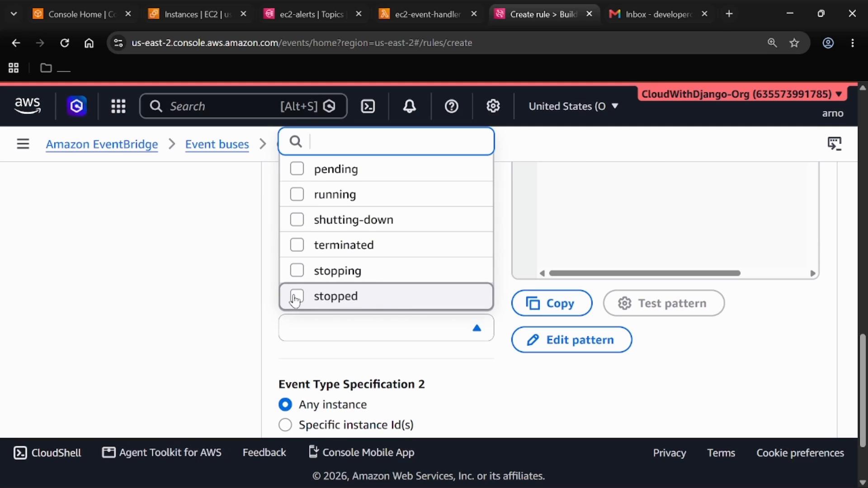
Task: Open Chrome's three-dot menu
Action: pos(853,43)
